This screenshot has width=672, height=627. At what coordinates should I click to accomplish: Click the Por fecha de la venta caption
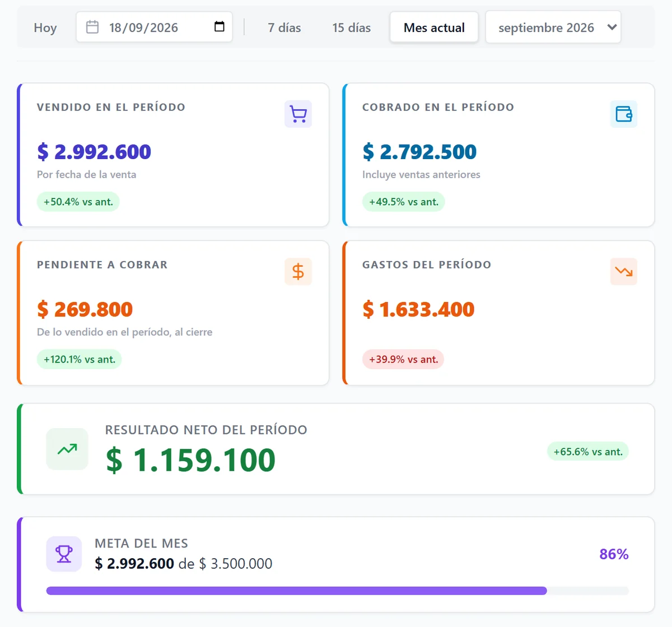(x=87, y=174)
